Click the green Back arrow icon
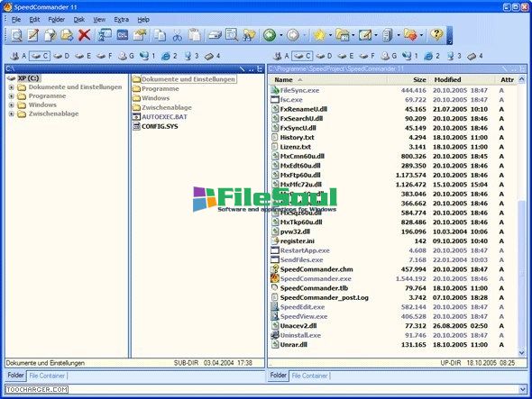 coord(270,35)
